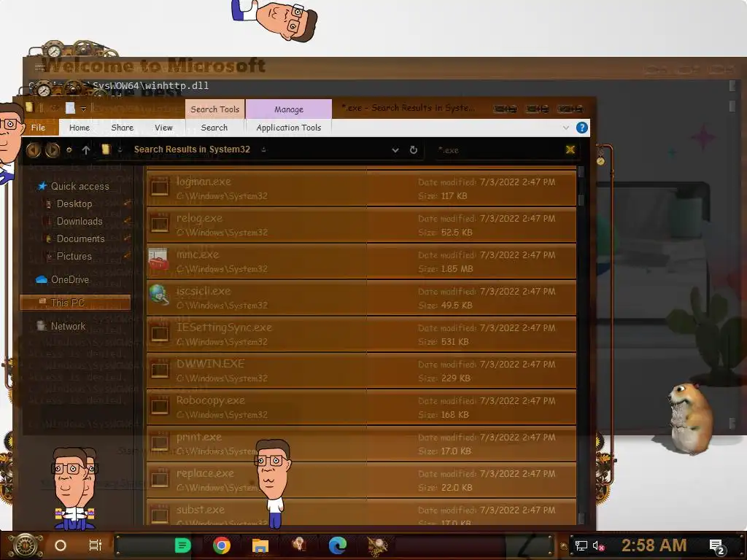Open the notification center icon
The width and height of the screenshot is (747, 560).
pyautogui.click(x=718, y=547)
